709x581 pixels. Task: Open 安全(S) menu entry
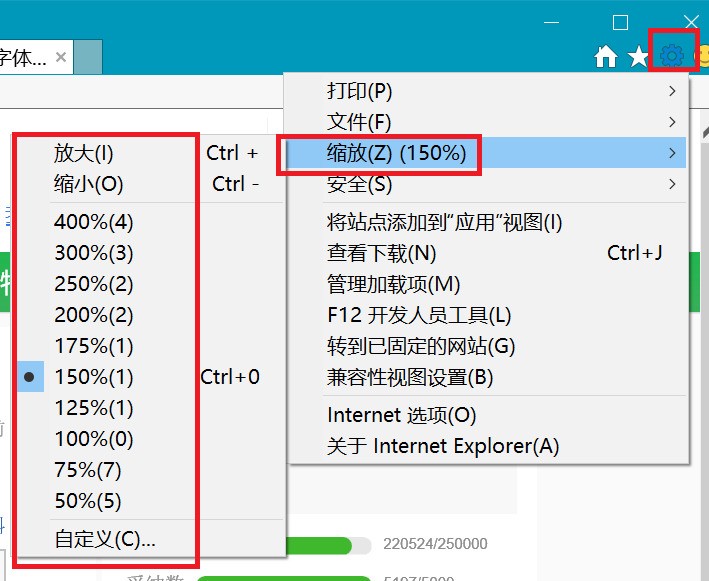(486, 184)
